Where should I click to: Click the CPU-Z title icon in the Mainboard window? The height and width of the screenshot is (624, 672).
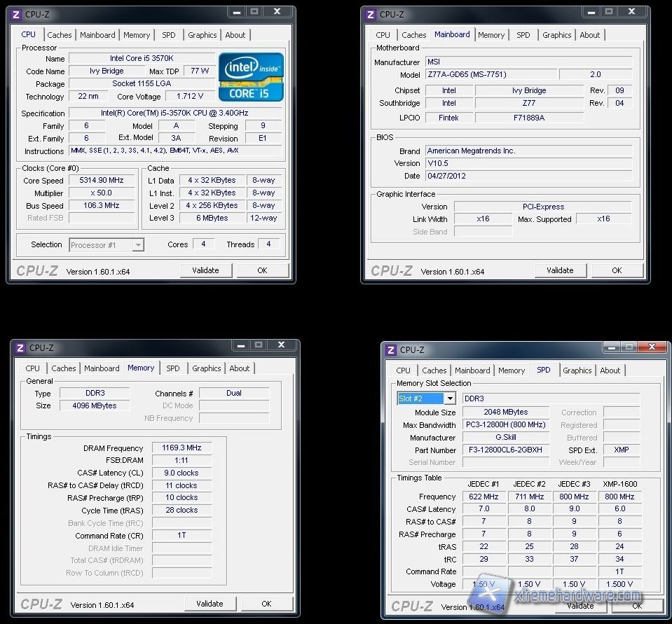[x=371, y=15]
